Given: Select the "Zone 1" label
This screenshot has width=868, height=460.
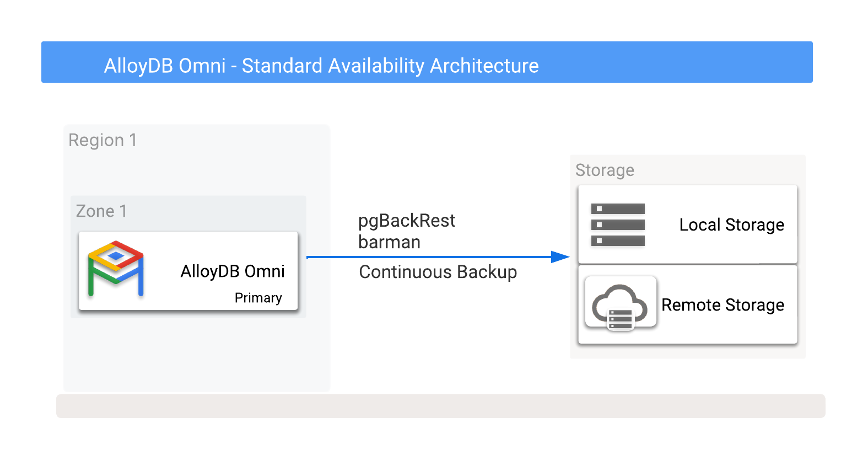Looking at the screenshot, I should [x=101, y=211].
